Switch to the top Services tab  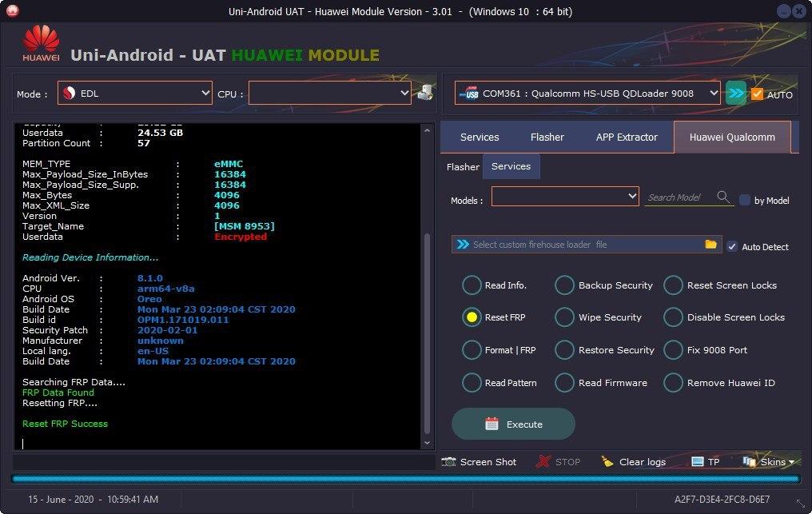click(480, 137)
